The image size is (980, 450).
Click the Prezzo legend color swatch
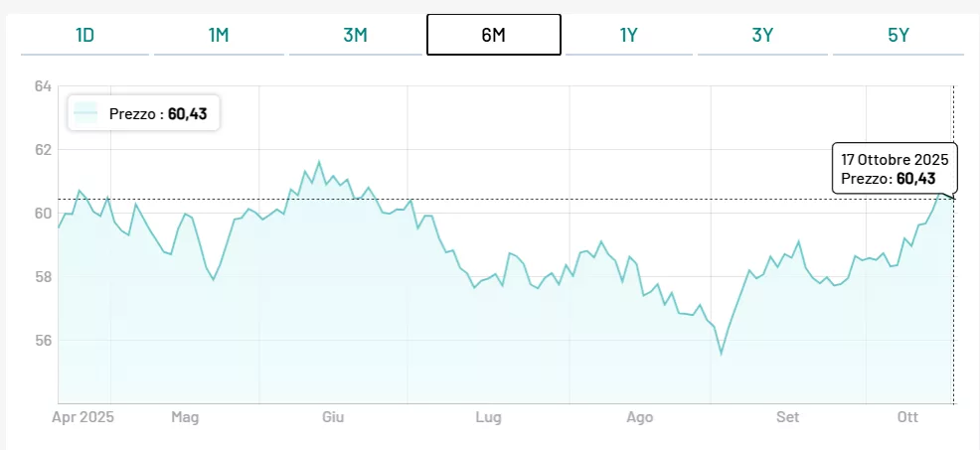point(86,114)
